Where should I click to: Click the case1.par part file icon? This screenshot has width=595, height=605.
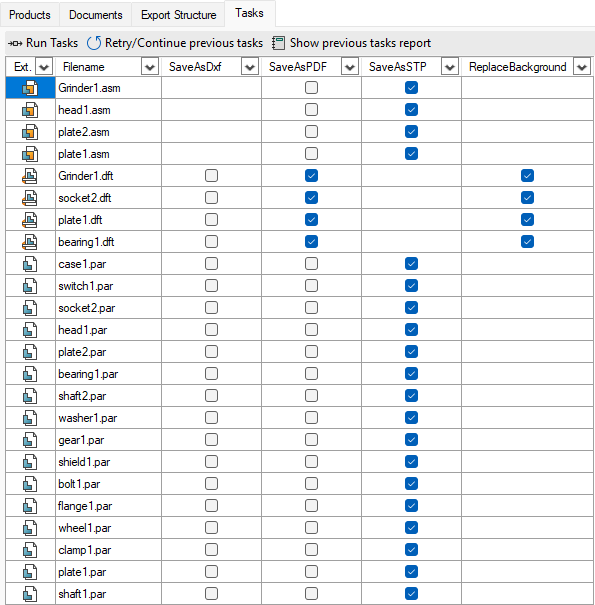(x=30, y=264)
